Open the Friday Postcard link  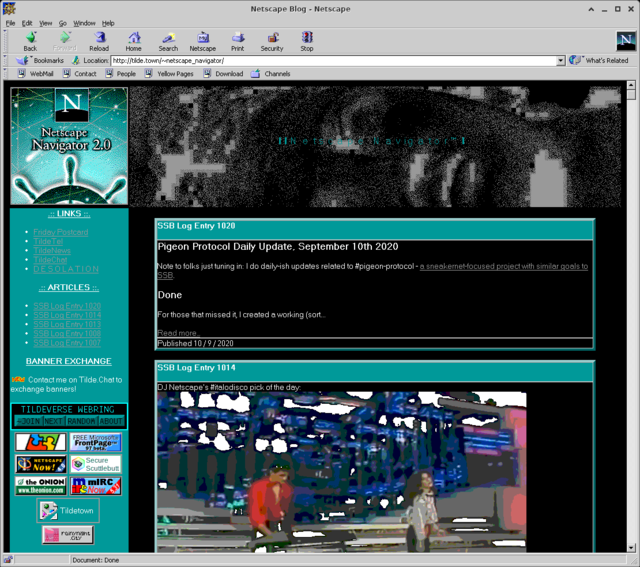click(60, 232)
